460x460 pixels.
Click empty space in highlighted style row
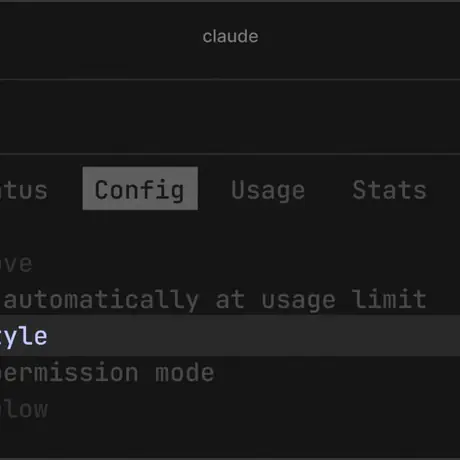coord(253,336)
